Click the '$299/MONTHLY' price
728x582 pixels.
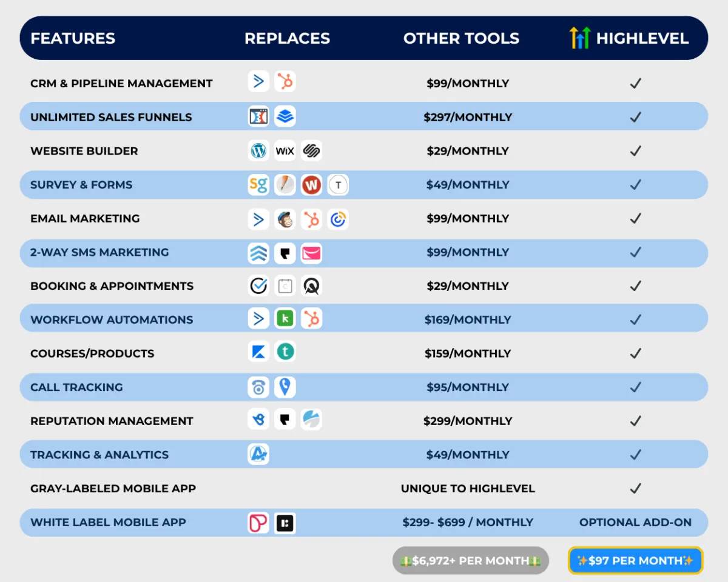pyautogui.click(x=468, y=421)
